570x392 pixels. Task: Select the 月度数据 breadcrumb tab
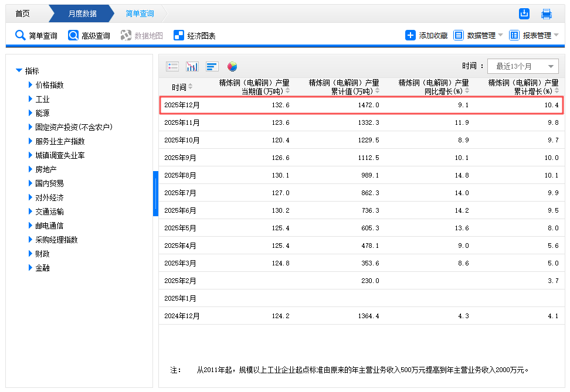tap(82, 14)
